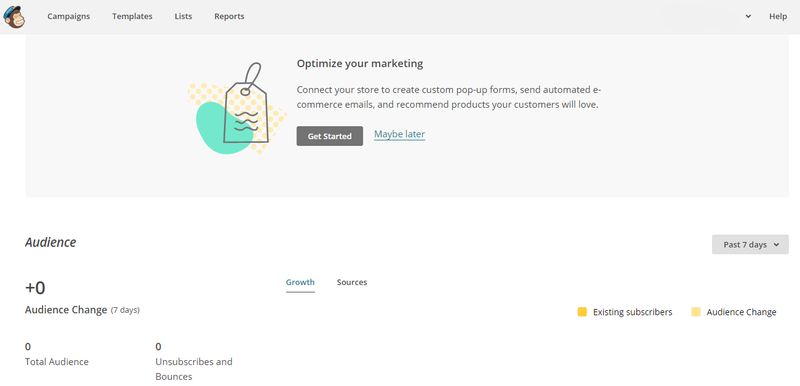800x386 pixels.
Task: Open the Past 7 days dropdown
Action: pos(750,245)
